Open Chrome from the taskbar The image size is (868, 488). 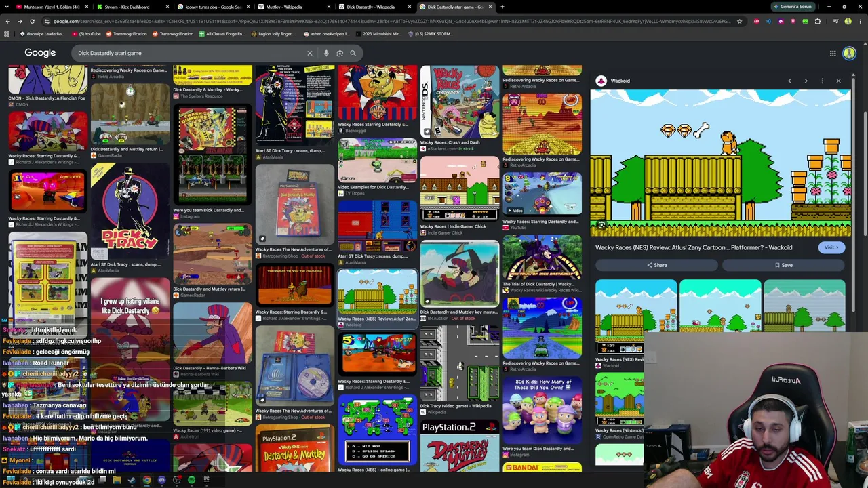[x=146, y=481]
